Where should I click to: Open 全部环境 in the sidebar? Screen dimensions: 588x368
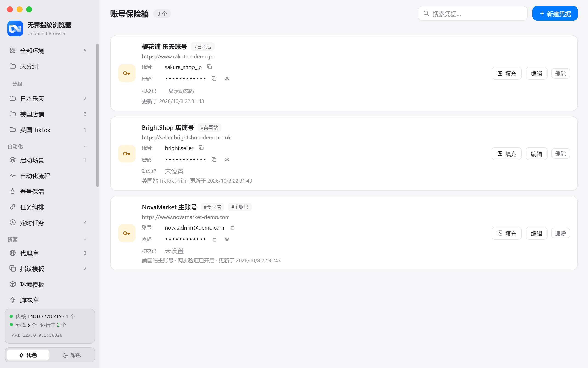coord(48,51)
